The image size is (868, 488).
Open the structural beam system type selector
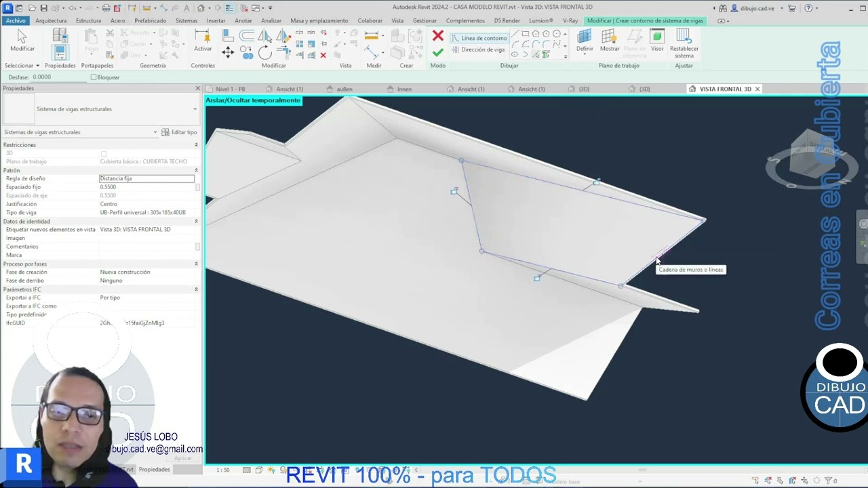100,109
